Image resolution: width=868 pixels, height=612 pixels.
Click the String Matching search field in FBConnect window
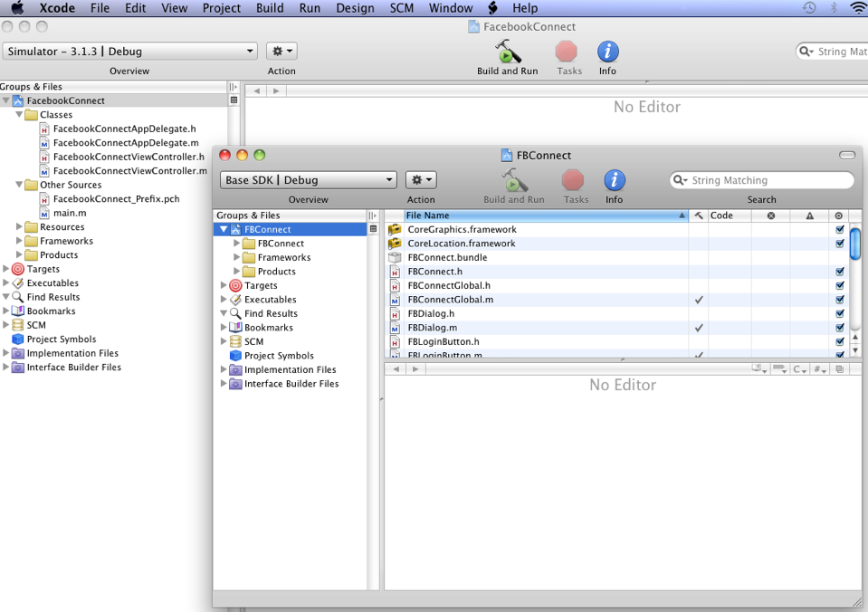pyautogui.click(x=762, y=180)
